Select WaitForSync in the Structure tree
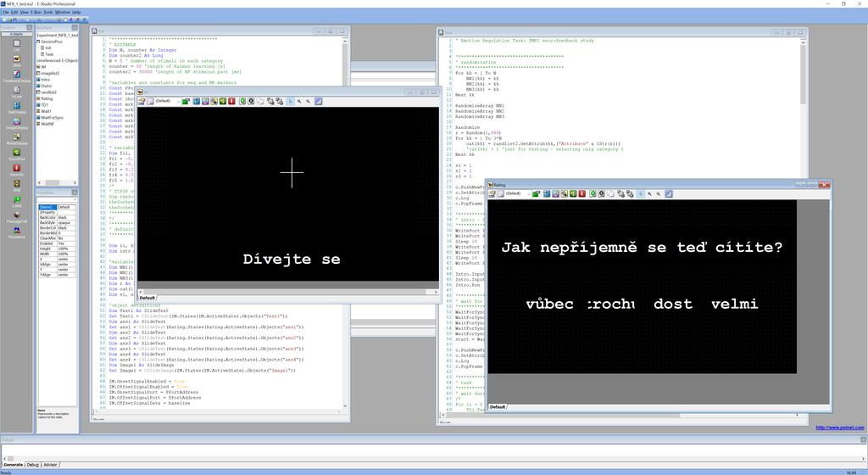The height and width of the screenshot is (475, 868). click(x=52, y=117)
